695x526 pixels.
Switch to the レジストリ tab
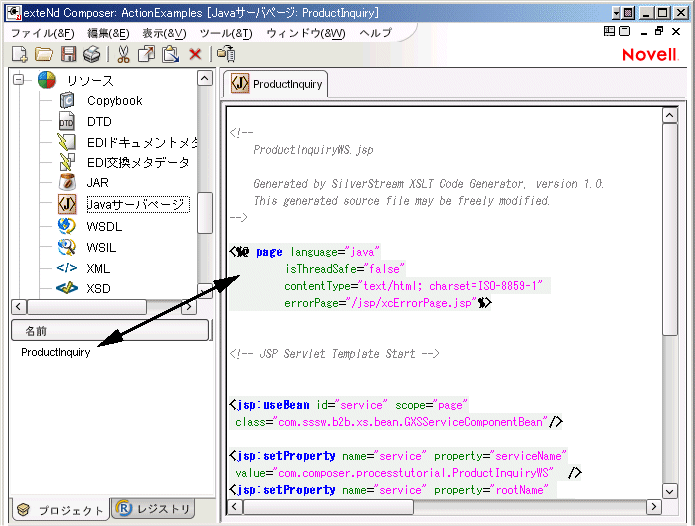(153, 509)
